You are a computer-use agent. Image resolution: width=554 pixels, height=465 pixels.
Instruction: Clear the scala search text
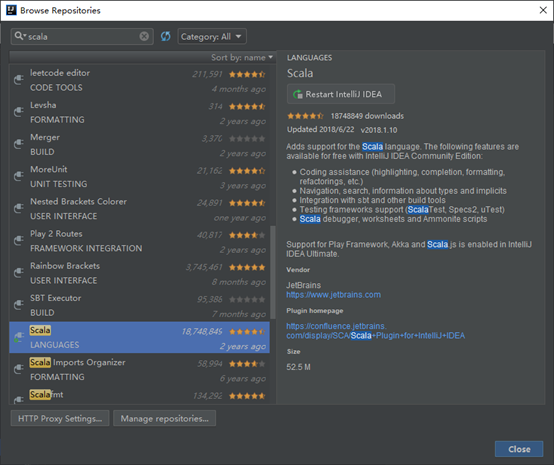[x=144, y=36]
